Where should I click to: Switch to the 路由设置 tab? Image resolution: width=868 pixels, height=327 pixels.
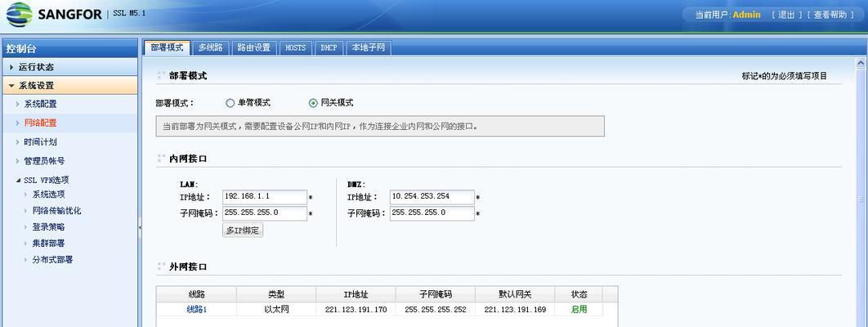253,47
